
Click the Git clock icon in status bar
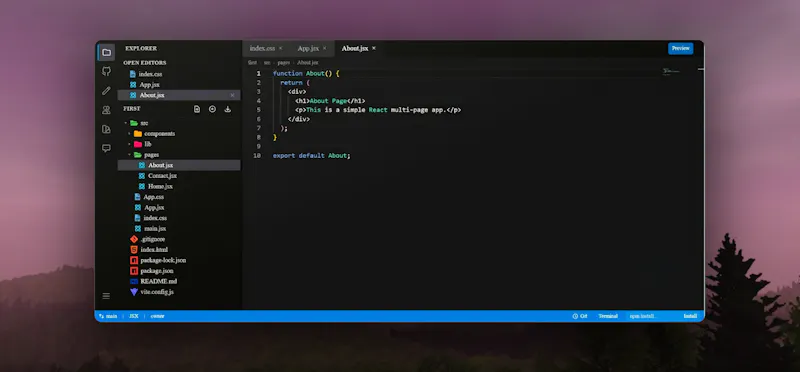[575, 316]
